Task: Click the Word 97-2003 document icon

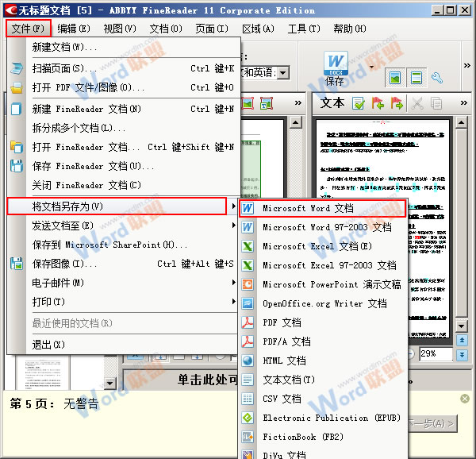Action: (248, 227)
